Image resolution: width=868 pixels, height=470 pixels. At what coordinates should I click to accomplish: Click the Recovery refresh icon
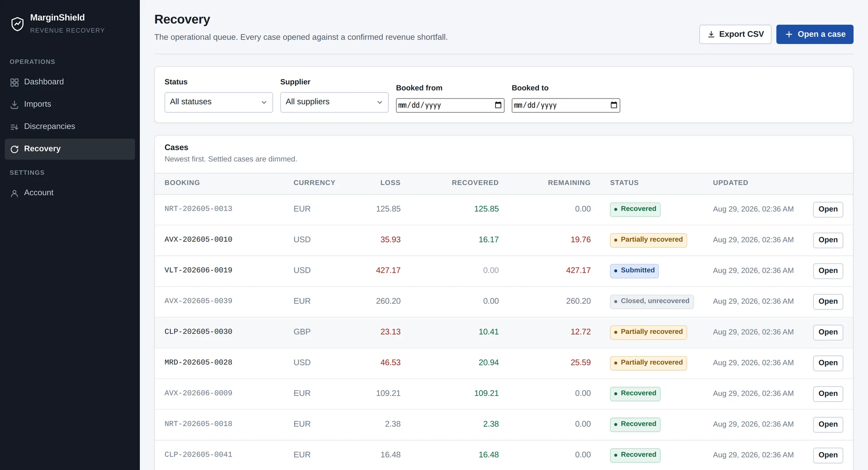(x=14, y=149)
